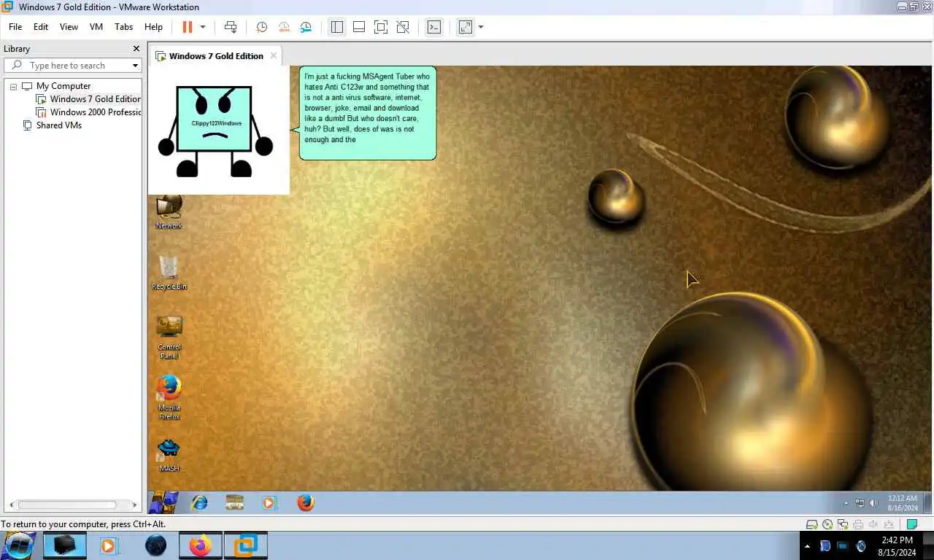Switch to Unity mode
This screenshot has height=560, width=934.
click(x=403, y=27)
